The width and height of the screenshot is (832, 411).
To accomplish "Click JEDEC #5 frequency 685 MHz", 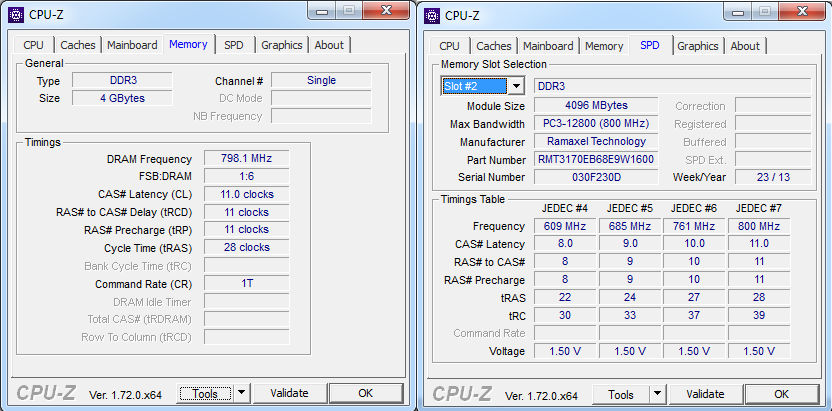I will pos(630,226).
